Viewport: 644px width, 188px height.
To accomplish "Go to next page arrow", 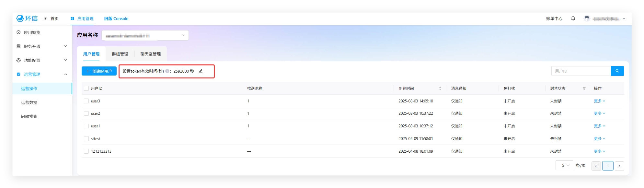I will pos(619,166).
